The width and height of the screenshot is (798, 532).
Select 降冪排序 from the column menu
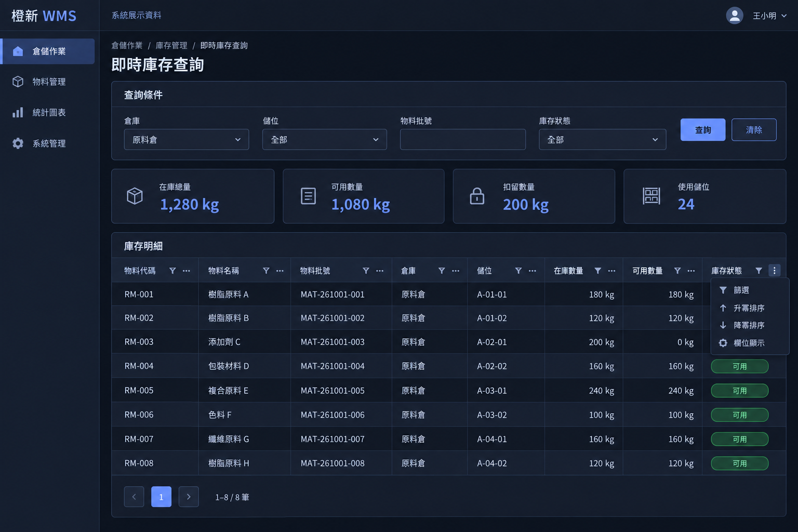pos(750,325)
